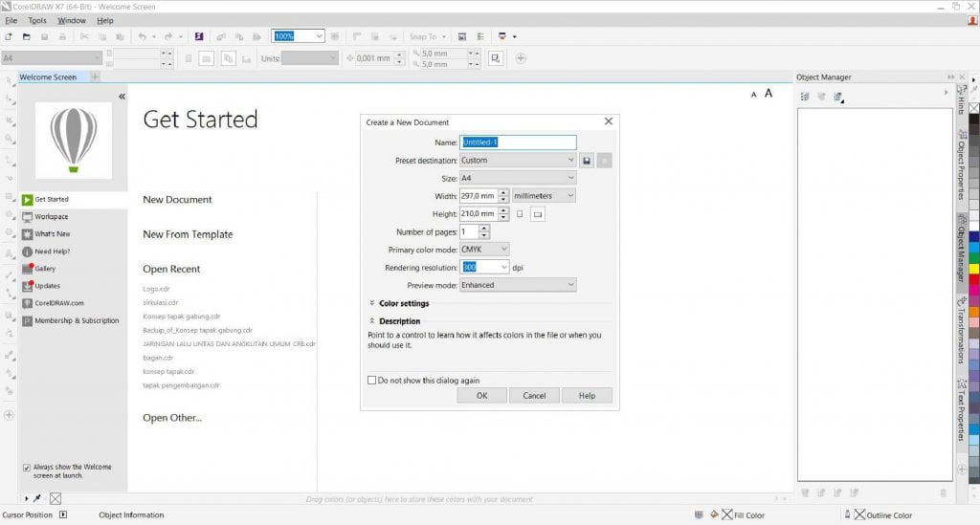The height and width of the screenshot is (525, 980).
Task: Click the New document icon in toolbar
Action: click(x=9, y=36)
